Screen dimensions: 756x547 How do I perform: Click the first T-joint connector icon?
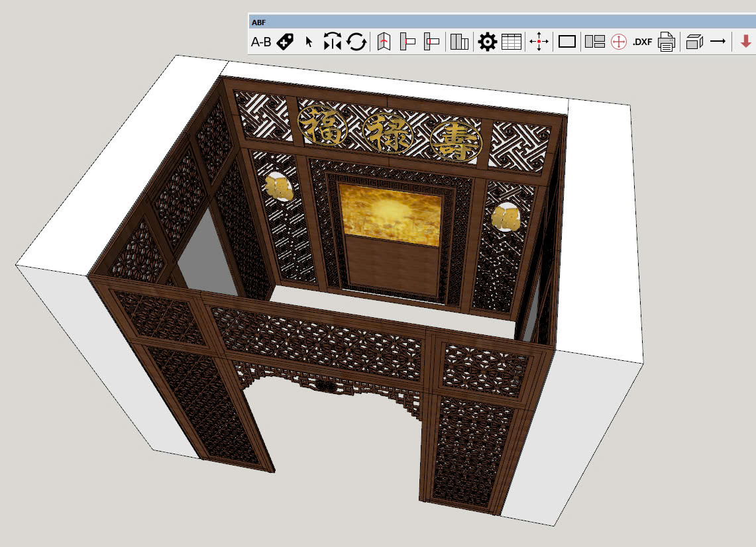407,42
